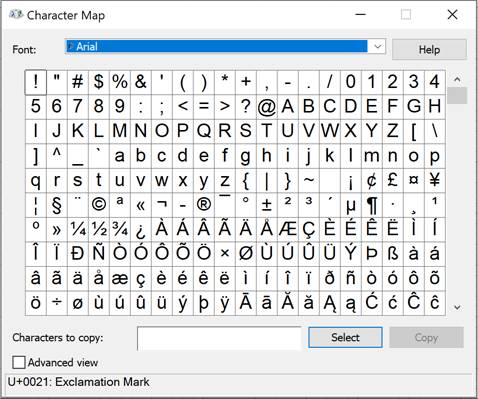
Task: Select the equals = character
Action: tap(204, 107)
